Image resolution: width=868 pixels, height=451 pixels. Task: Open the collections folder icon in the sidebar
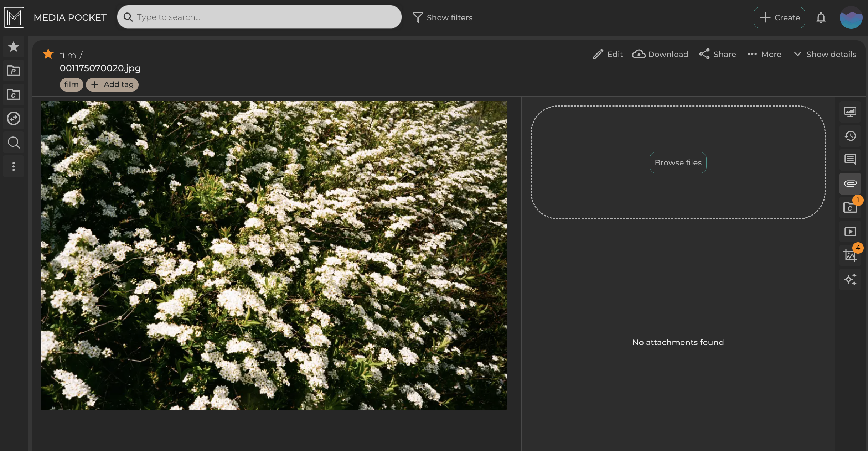[14, 94]
